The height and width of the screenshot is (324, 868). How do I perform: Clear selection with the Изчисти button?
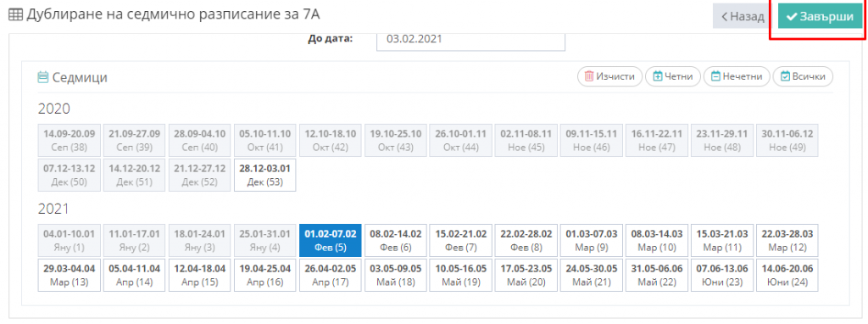click(x=609, y=76)
